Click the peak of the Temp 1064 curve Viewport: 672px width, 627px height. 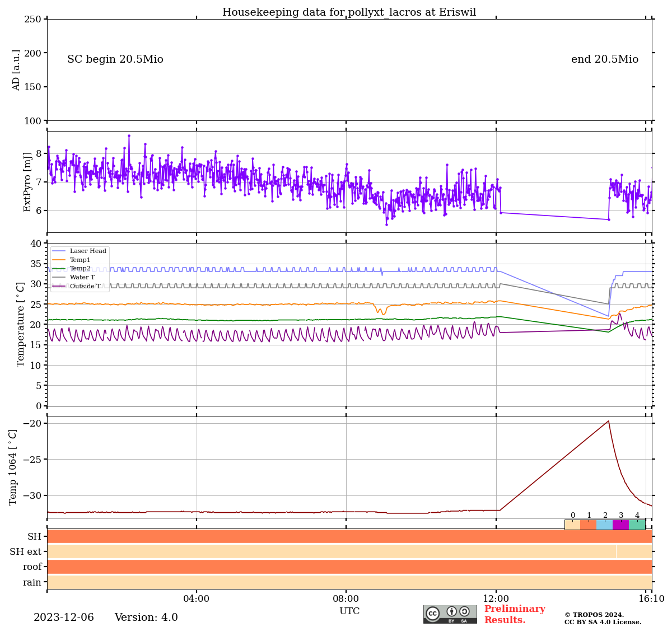coord(608,421)
